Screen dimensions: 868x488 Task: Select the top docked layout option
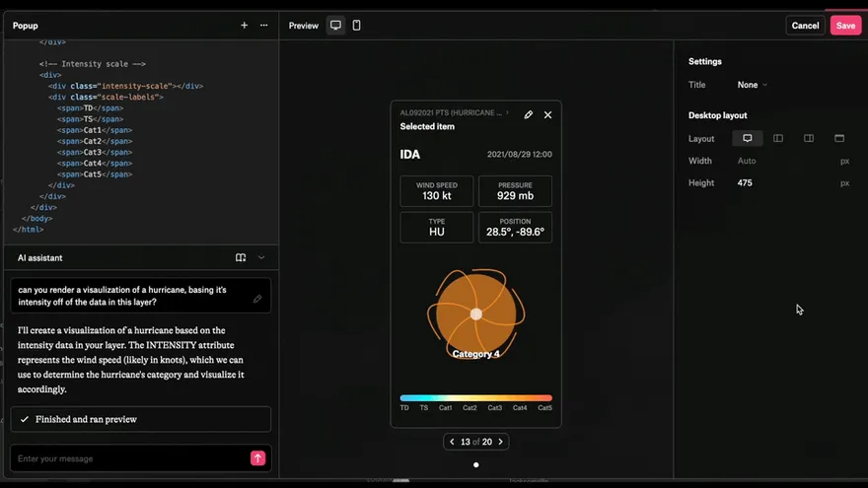(839, 138)
